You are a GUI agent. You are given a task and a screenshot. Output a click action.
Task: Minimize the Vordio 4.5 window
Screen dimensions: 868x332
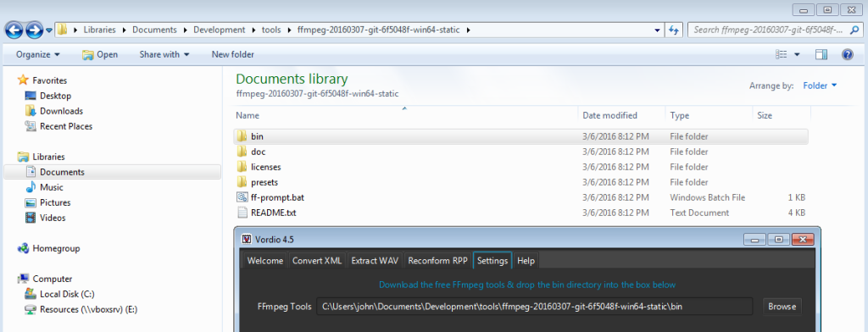coord(754,240)
